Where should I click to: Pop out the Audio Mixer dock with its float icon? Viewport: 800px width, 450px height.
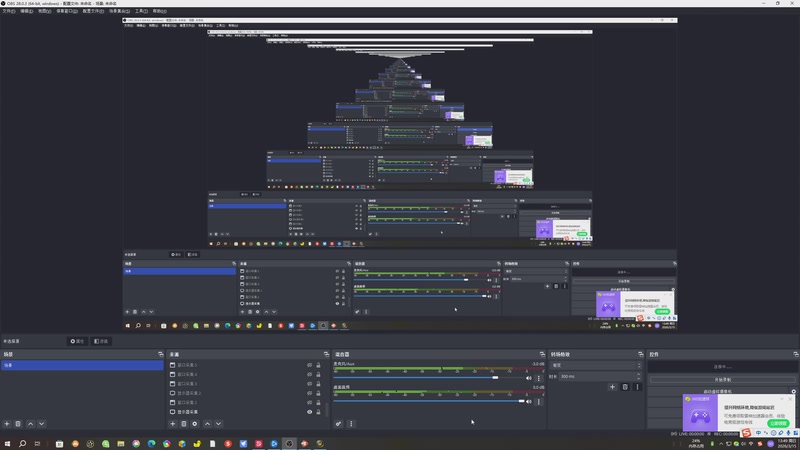tap(542, 354)
